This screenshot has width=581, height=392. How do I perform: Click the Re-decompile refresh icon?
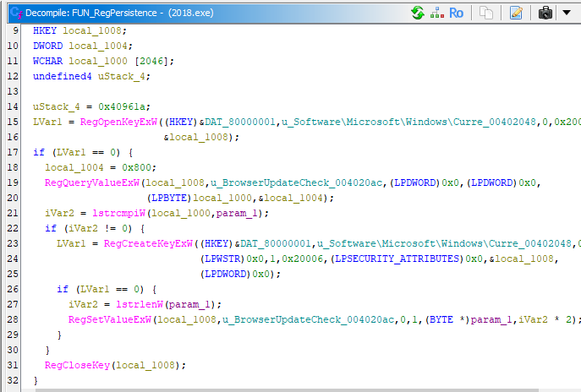(418, 13)
